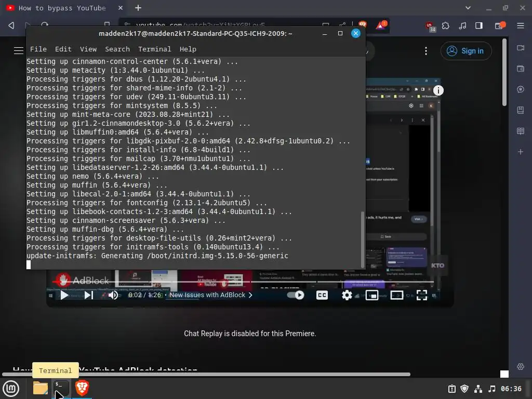Click the video info card icon

438,90
